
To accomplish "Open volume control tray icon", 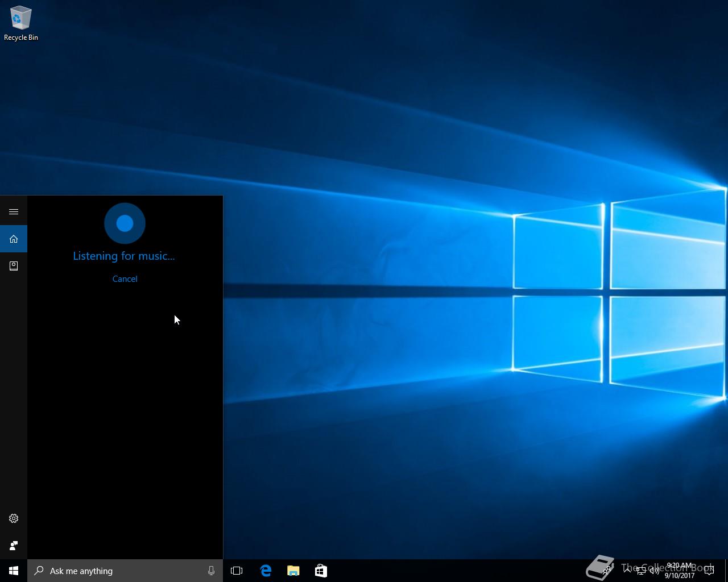I will (655, 571).
